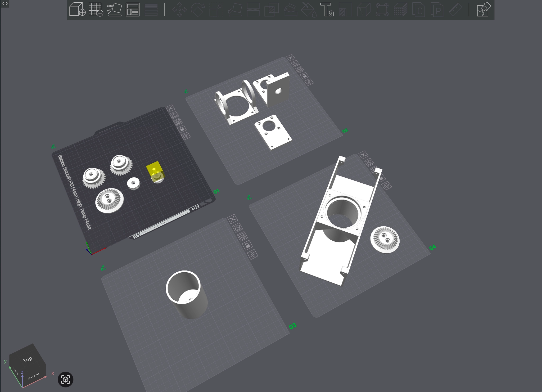The width and height of the screenshot is (542, 392).
Task: Toggle the lock on plate 03
Action: pyautogui.click(x=247, y=245)
